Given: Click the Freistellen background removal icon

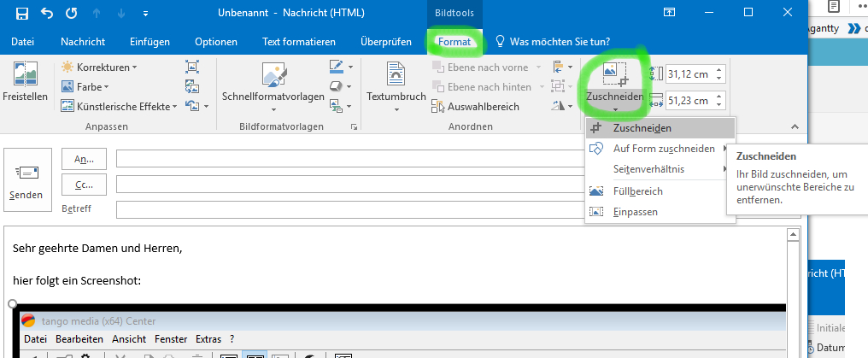Looking at the screenshot, I should [x=25, y=82].
